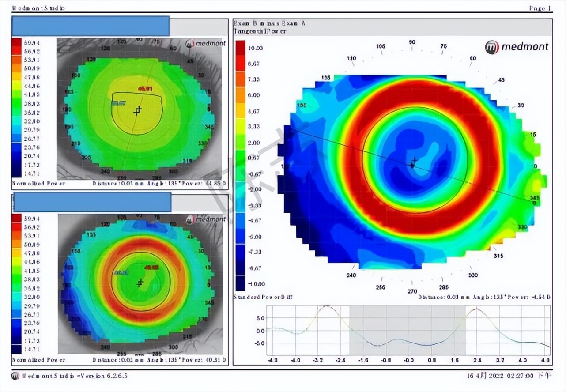The image size is (566, 392).
Task: Click the crosshair marker on the difference map
Action: [x=414, y=162]
